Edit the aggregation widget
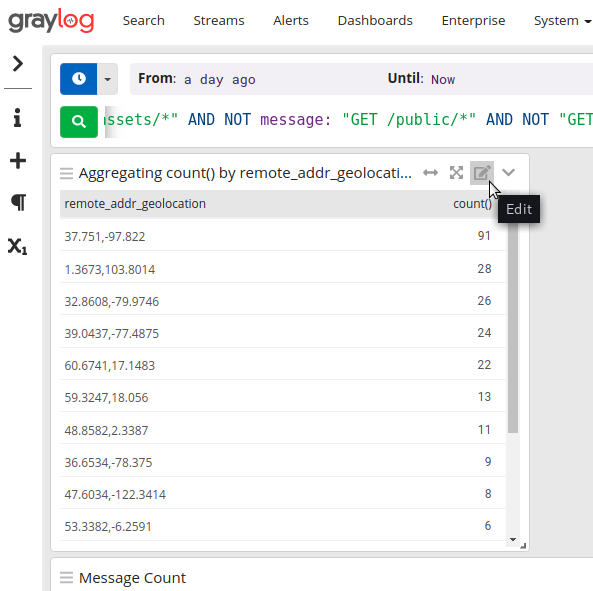 [x=482, y=173]
